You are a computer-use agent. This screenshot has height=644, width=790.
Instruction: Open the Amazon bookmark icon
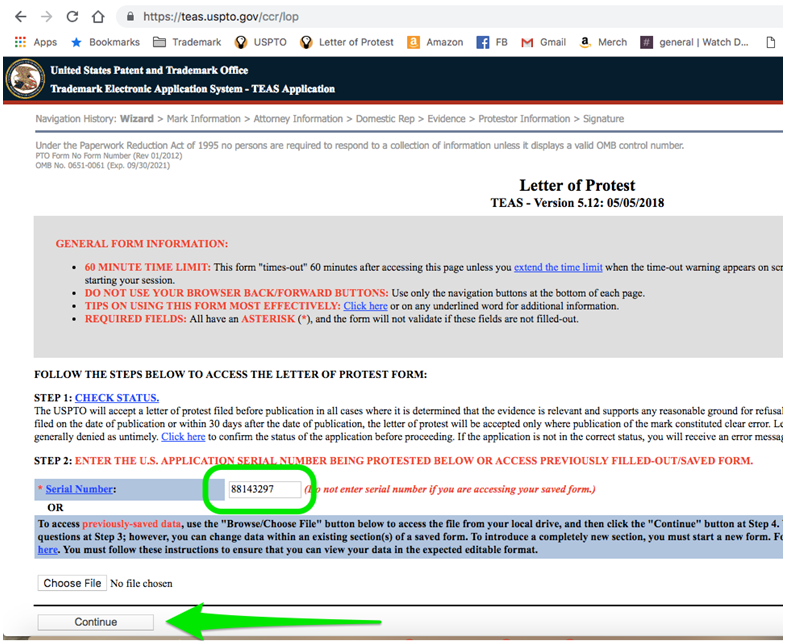pyautogui.click(x=413, y=42)
